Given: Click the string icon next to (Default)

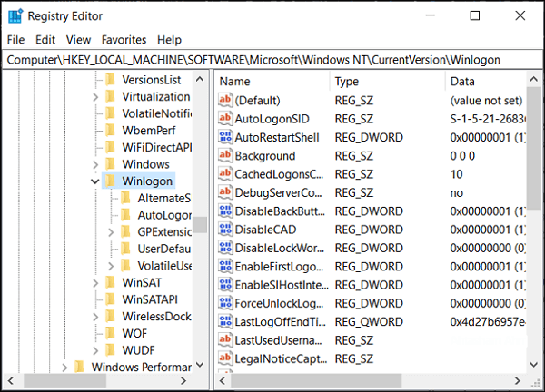Looking at the screenshot, I should tap(225, 100).
